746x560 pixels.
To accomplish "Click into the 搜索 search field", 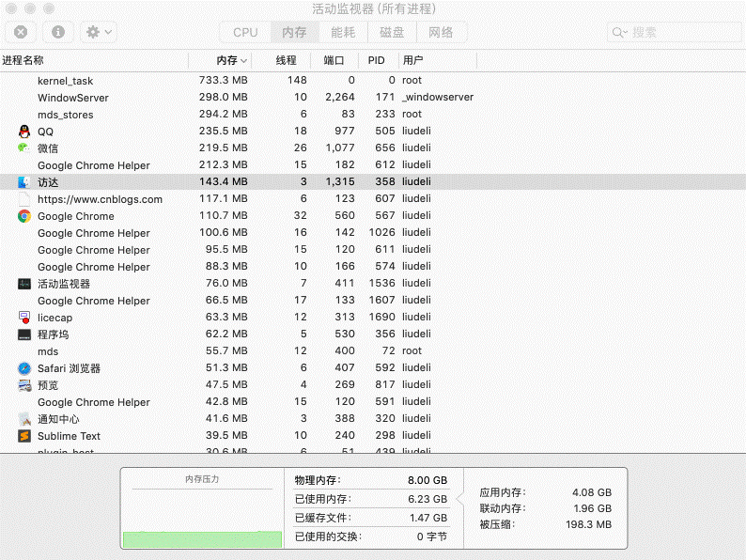I will pyautogui.click(x=675, y=32).
